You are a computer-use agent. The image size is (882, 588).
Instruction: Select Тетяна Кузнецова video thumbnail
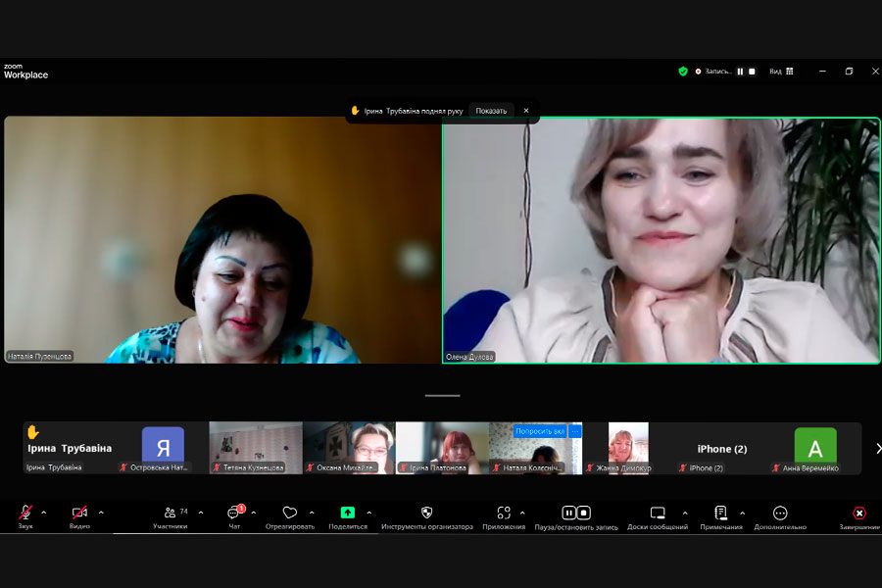[x=256, y=448]
